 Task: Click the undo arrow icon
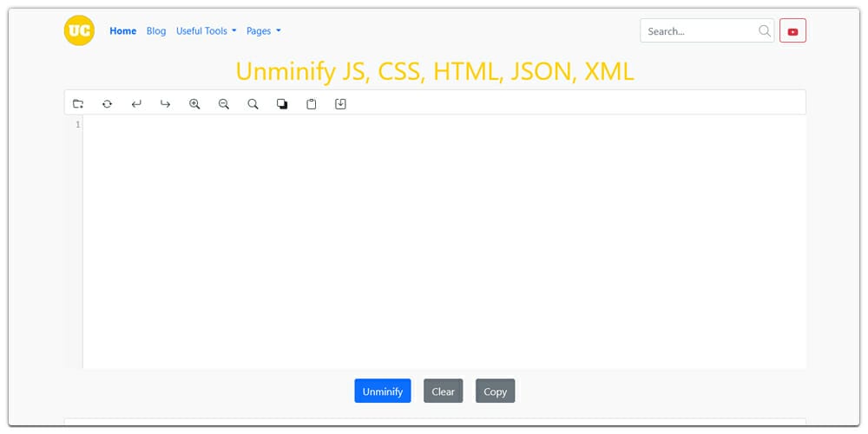(x=136, y=104)
